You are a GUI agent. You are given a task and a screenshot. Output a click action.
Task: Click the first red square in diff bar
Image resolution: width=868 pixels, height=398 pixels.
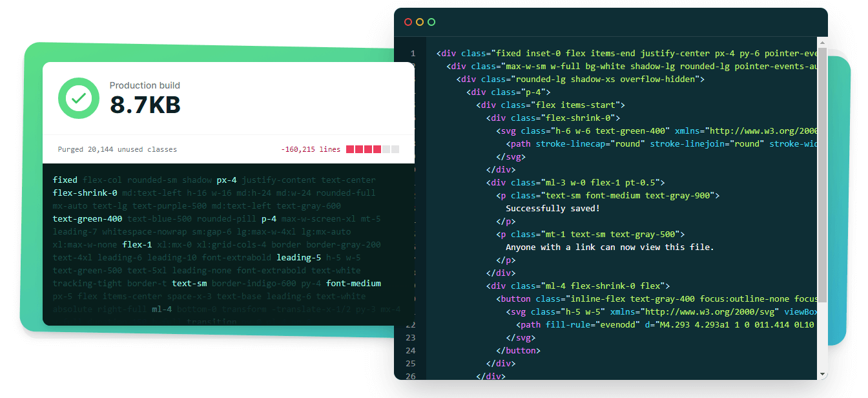(350, 149)
